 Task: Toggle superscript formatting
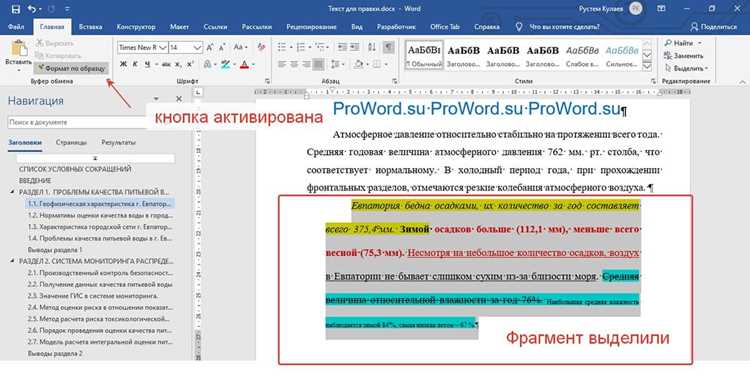point(190,64)
